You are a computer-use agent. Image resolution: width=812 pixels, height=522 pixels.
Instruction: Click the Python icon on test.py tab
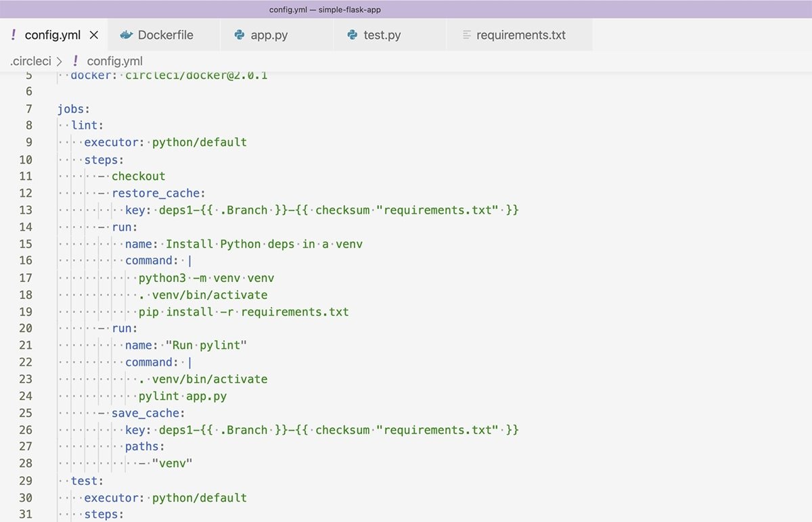click(352, 35)
